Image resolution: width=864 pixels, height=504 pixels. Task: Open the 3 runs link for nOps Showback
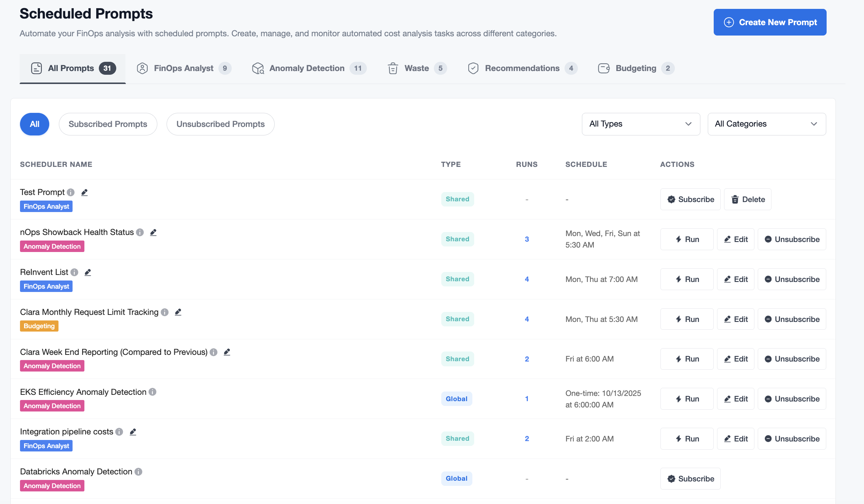pyautogui.click(x=526, y=239)
